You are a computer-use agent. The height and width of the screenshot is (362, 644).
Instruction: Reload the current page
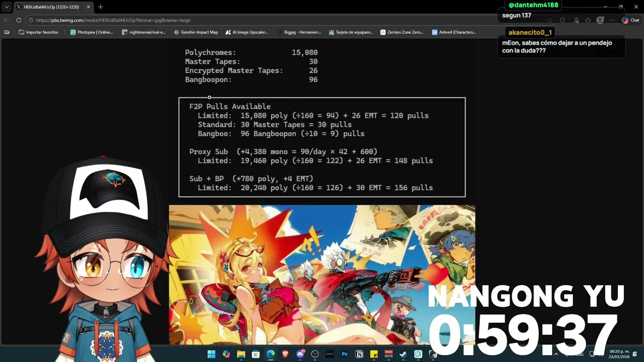(19, 20)
